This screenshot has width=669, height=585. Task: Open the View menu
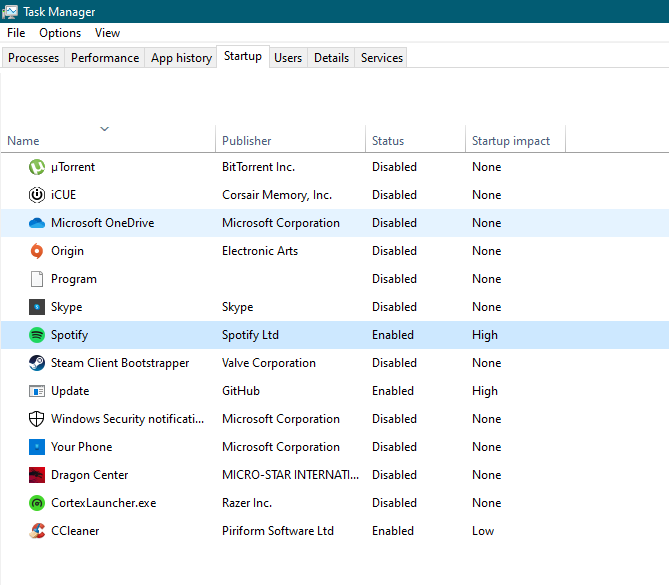tap(107, 33)
